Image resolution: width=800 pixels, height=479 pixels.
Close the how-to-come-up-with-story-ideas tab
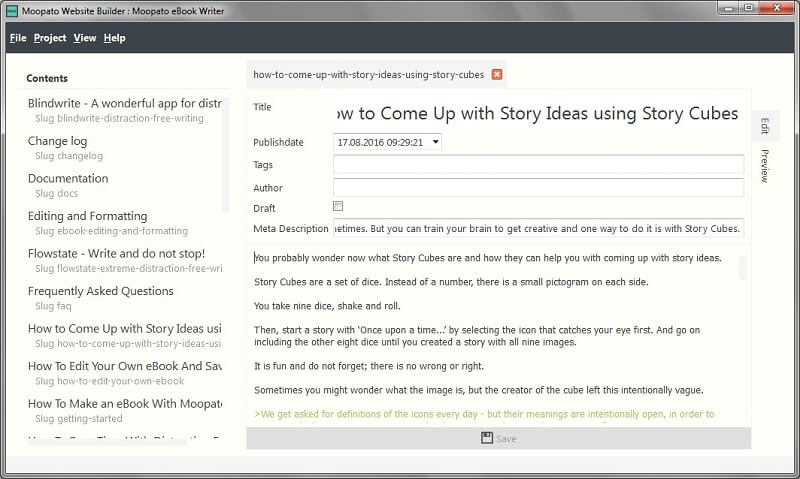[x=496, y=74]
